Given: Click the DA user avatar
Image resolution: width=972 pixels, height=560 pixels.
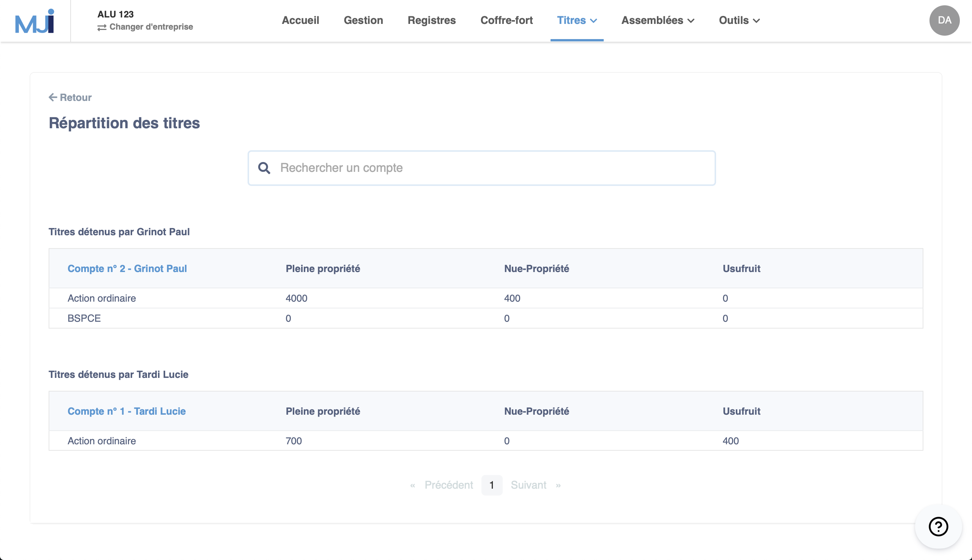Looking at the screenshot, I should [x=945, y=20].
